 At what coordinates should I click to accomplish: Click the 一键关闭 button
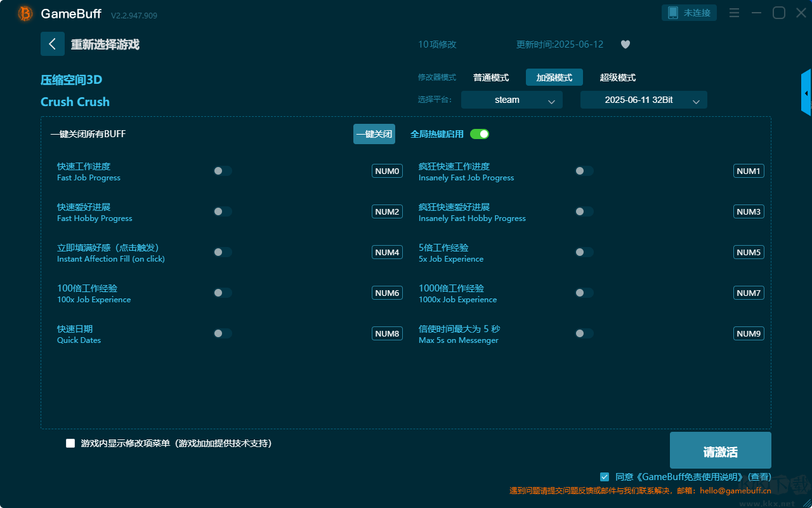point(374,134)
